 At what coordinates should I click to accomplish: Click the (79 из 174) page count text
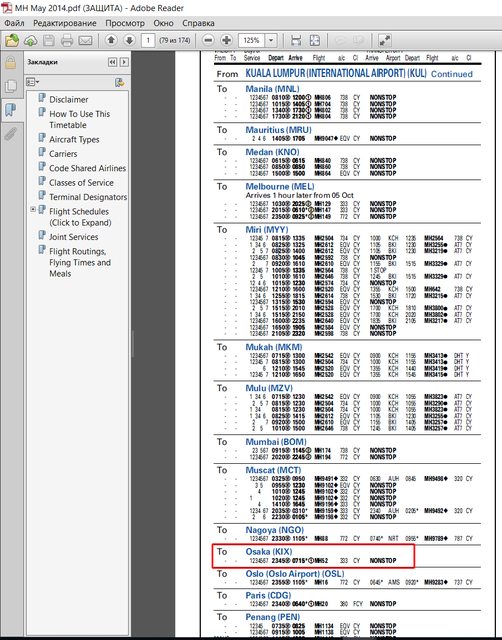tap(175, 40)
